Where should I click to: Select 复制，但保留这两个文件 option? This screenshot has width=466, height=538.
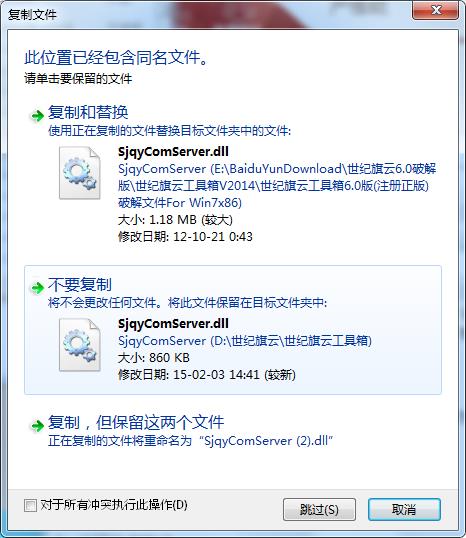[x=136, y=422]
